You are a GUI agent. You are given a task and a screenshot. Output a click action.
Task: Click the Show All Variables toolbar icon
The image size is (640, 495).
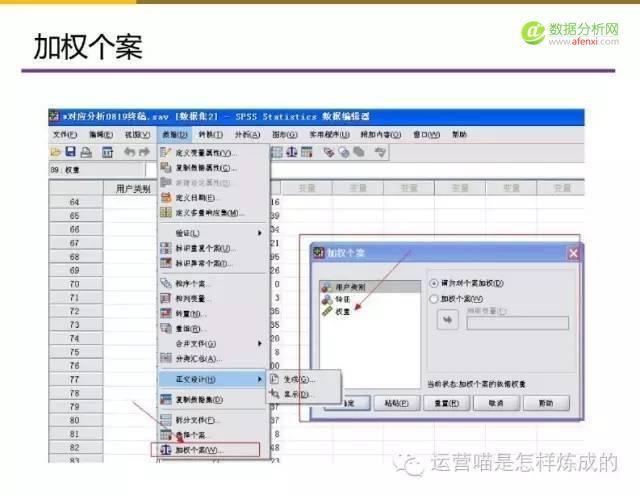[x=359, y=152]
